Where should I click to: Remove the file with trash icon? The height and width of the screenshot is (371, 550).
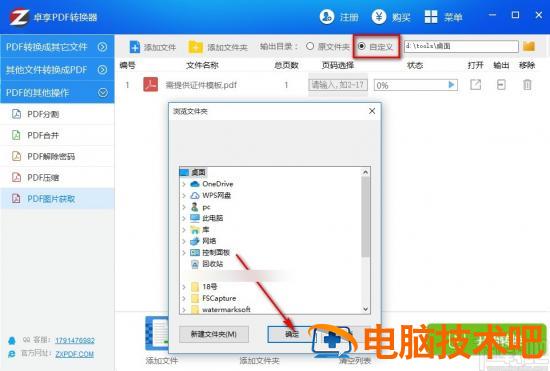coord(527,85)
